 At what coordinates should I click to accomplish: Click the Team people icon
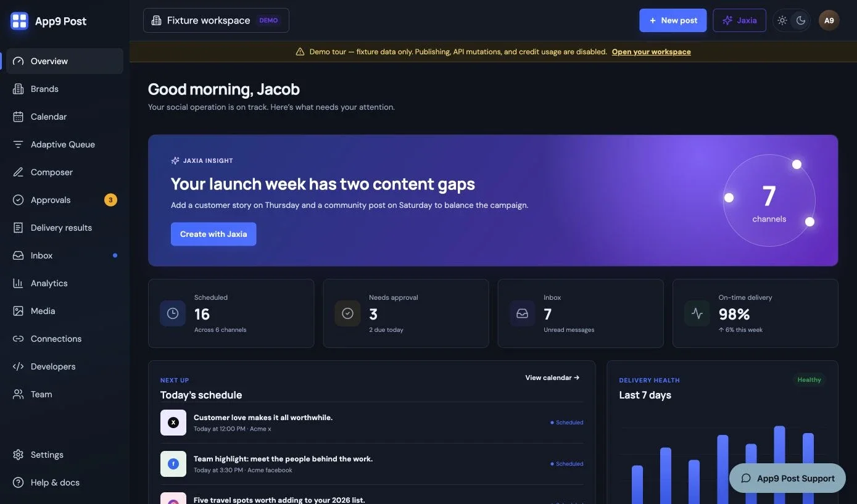tap(19, 394)
